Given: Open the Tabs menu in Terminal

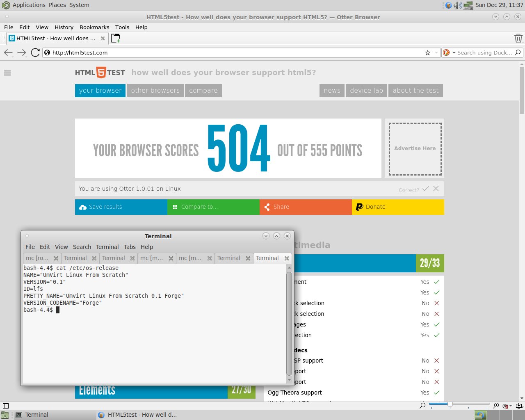Looking at the screenshot, I should (130, 247).
